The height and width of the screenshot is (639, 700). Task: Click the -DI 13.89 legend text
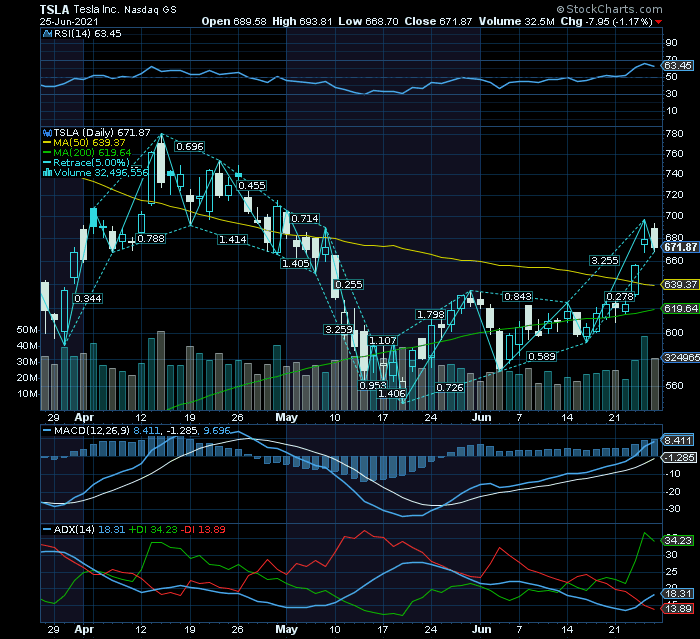click(203, 530)
